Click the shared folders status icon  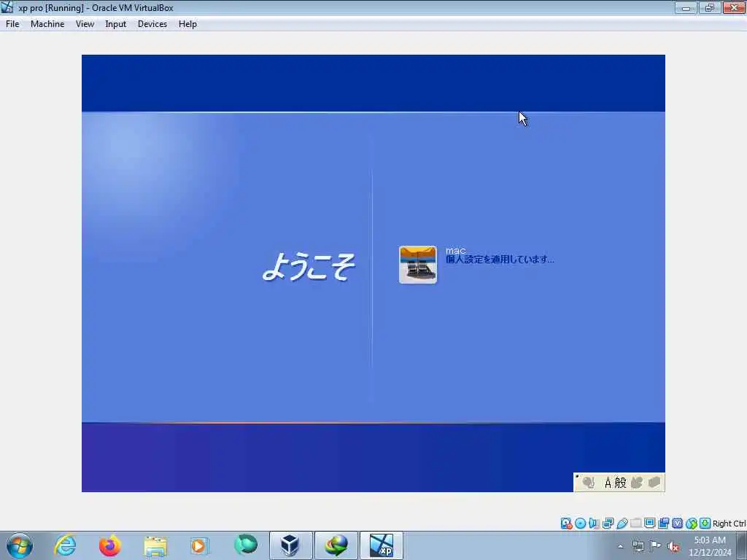636,524
